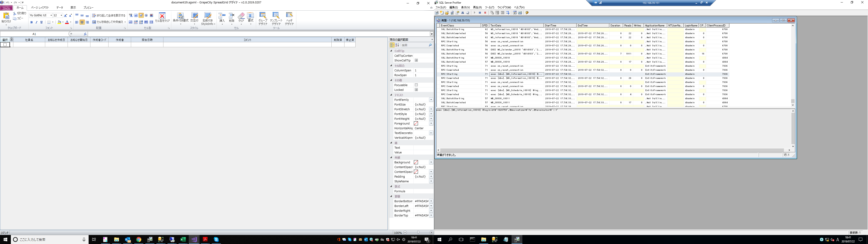The width and height of the screenshot is (868, 244).
Task: Click the Background color swatch
Action: click(x=416, y=162)
